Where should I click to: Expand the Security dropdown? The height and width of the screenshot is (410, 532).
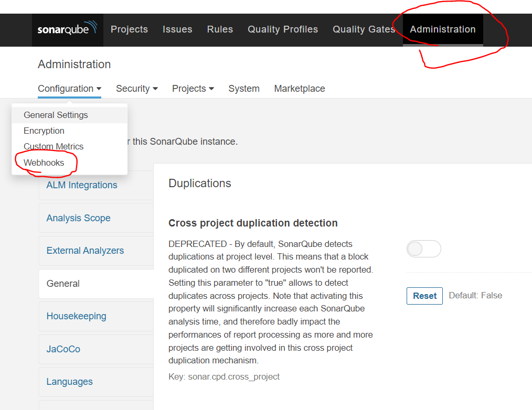[137, 89]
